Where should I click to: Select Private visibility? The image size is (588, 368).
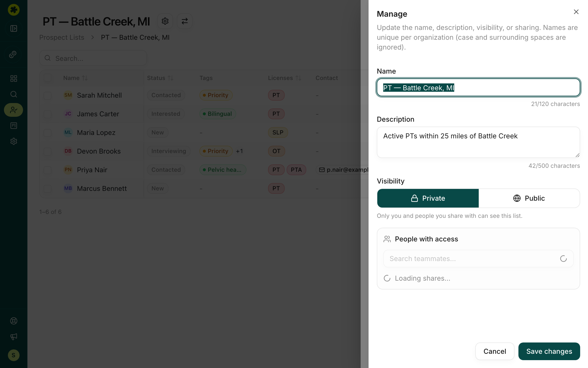coord(428,198)
